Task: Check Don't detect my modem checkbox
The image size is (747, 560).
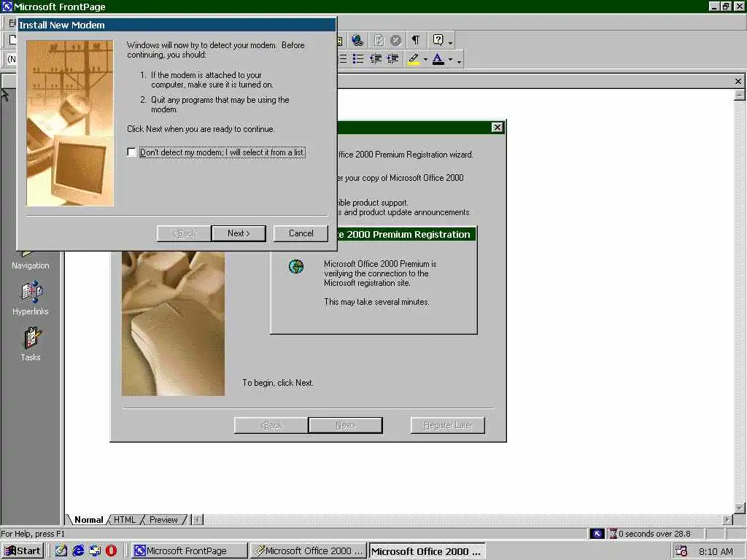Action: (131, 152)
